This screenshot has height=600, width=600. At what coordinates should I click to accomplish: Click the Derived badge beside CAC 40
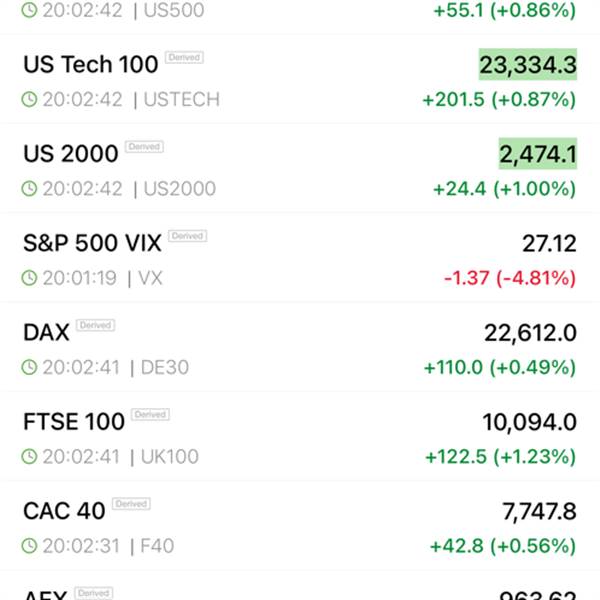(131, 504)
